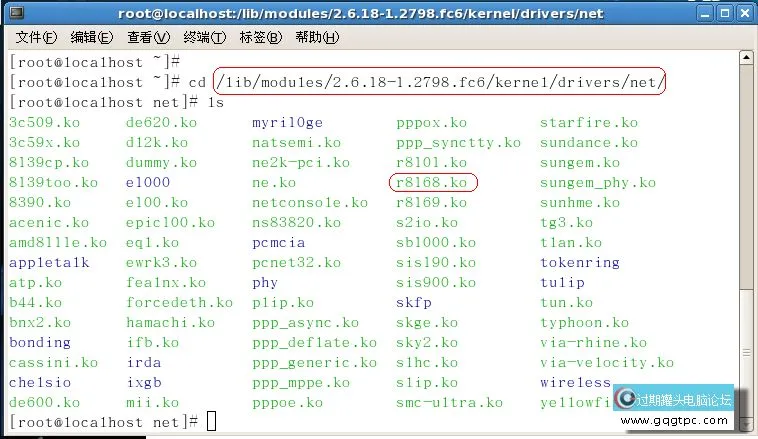Screen dimensions: 758x439
Task: Click the acenic.ko entry
Action: [x=49, y=223]
